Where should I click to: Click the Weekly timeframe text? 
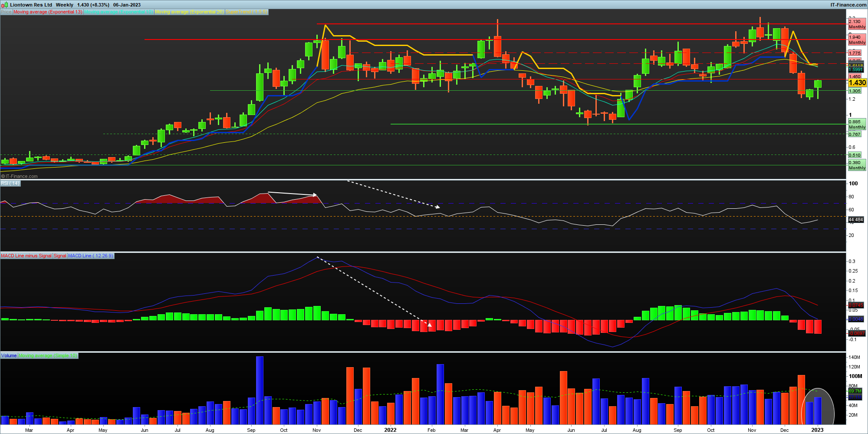pyautogui.click(x=65, y=5)
